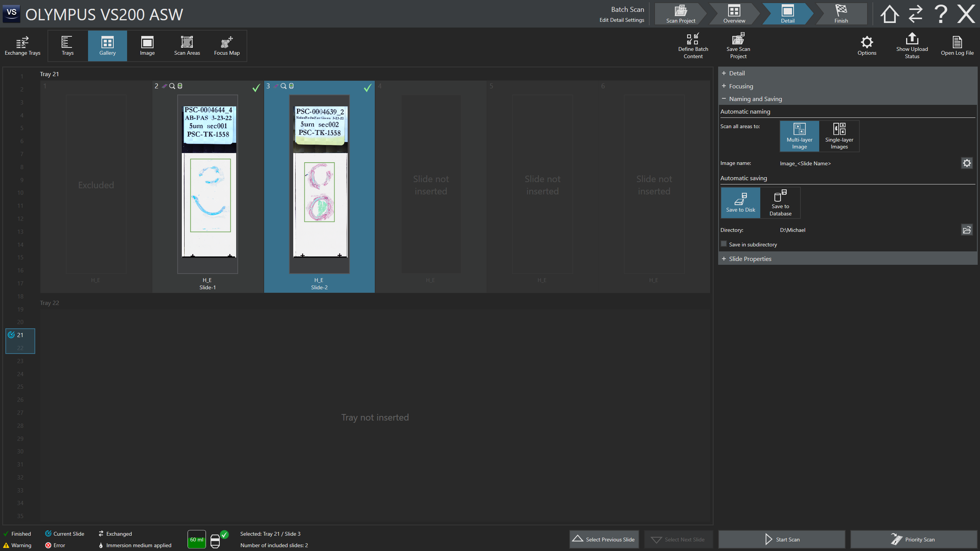Open Show Upload Status
Screen dimensions: 980x551
[x=912, y=46]
